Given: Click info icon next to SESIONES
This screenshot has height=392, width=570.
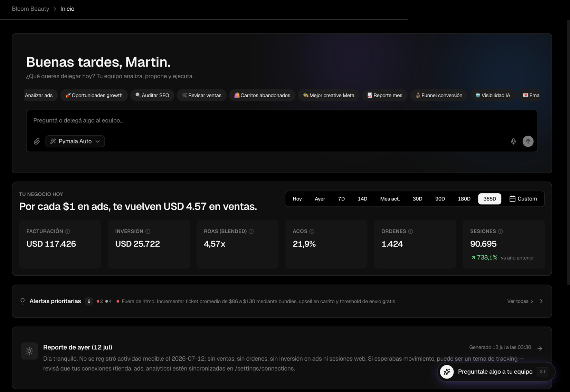Looking at the screenshot, I should tap(500, 232).
